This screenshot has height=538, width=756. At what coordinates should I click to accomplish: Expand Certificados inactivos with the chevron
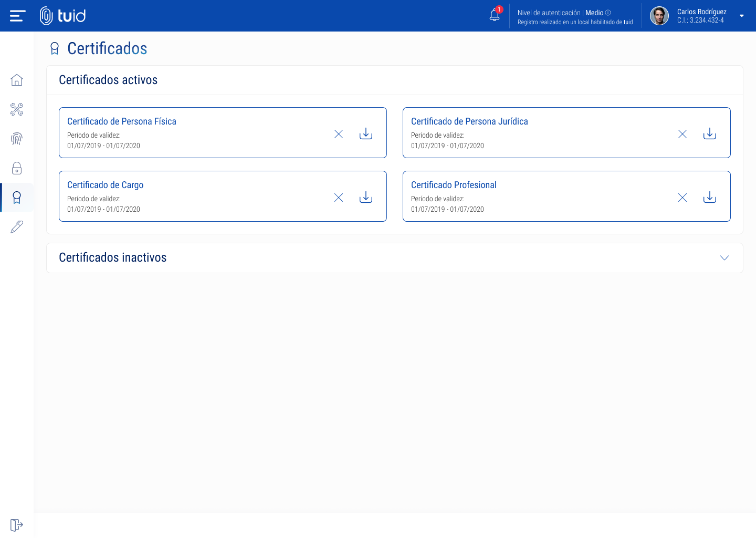click(x=724, y=258)
